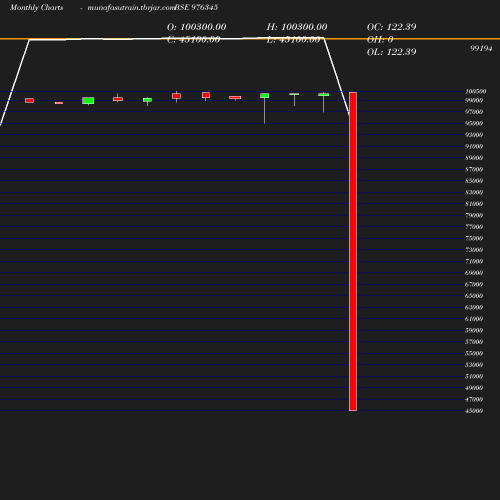Image resolution: width=500 pixels, height=500 pixels.
Task: Click the 49000 price axis label
Action: coord(474,388)
